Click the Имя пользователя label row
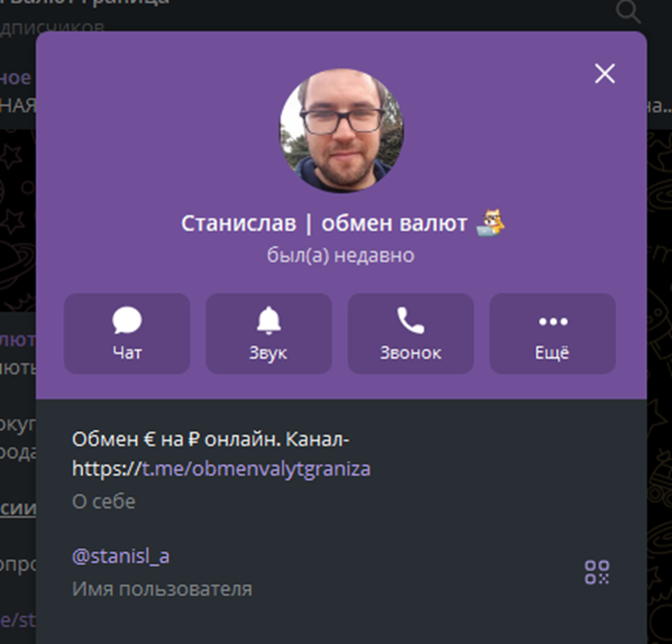Image resolution: width=672 pixels, height=644 pixels. click(x=162, y=589)
